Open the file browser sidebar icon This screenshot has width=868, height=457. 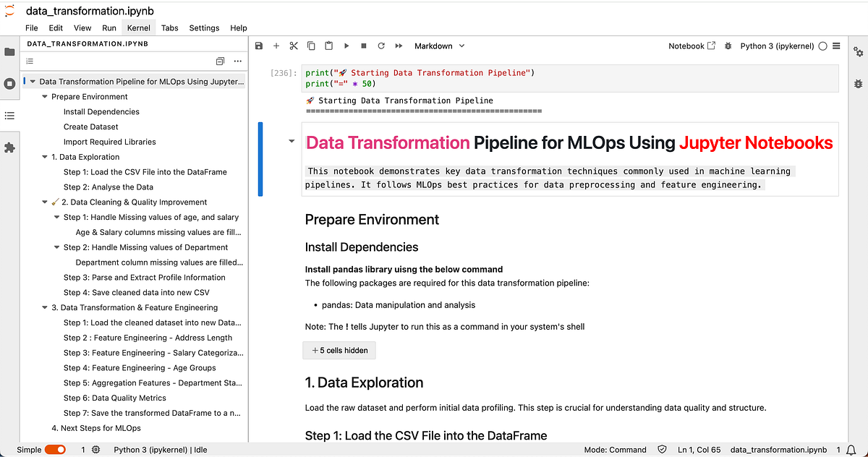pyautogui.click(x=9, y=51)
